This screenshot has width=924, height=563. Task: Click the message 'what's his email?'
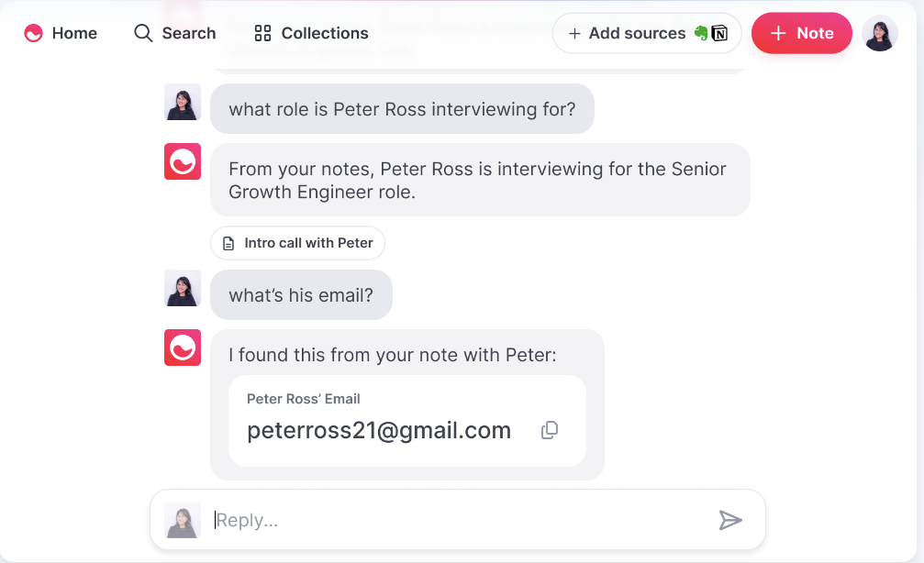tap(301, 295)
